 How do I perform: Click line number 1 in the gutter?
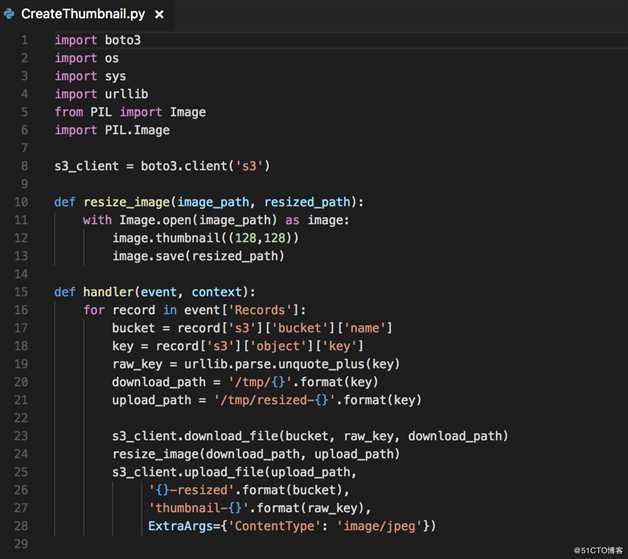24,40
